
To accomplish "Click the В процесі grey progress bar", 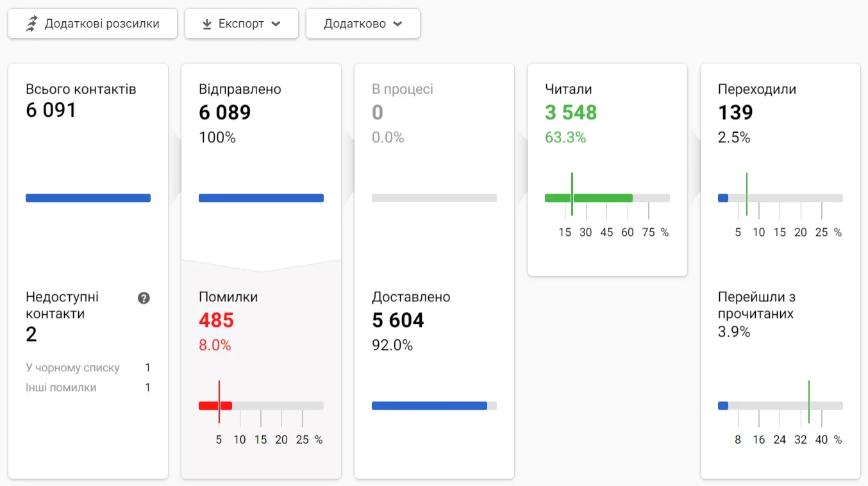I will [x=434, y=198].
